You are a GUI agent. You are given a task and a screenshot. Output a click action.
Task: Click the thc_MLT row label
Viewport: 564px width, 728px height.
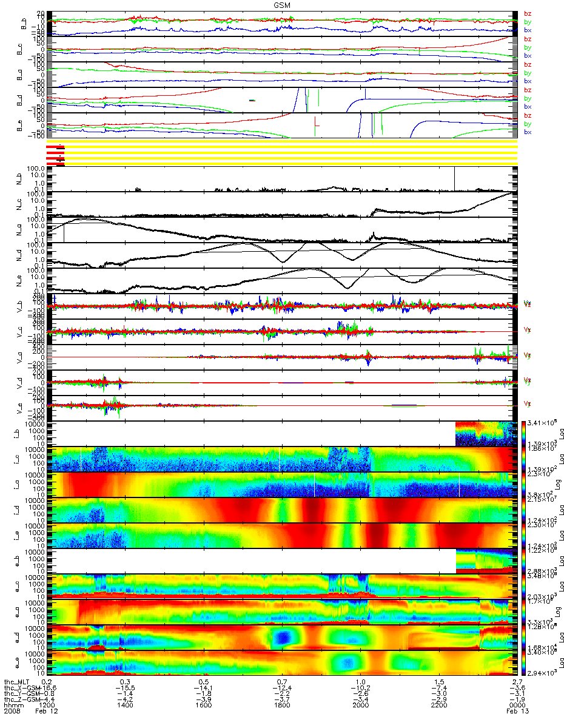16,682
